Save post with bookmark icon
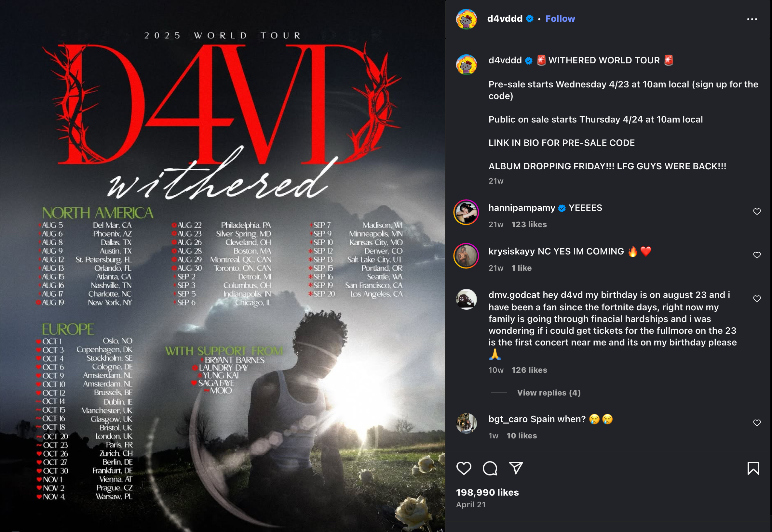The image size is (772, 532). point(753,468)
